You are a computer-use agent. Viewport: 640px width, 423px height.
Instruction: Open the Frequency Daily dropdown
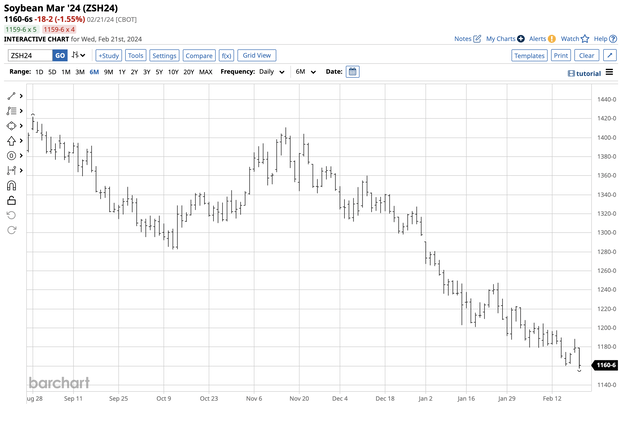pyautogui.click(x=272, y=72)
